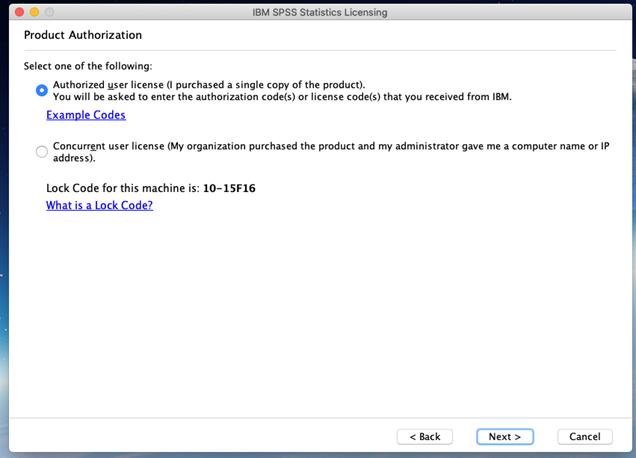The height and width of the screenshot is (458, 636).
Task: Continue with the Next button
Action: (x=505, y=437)
